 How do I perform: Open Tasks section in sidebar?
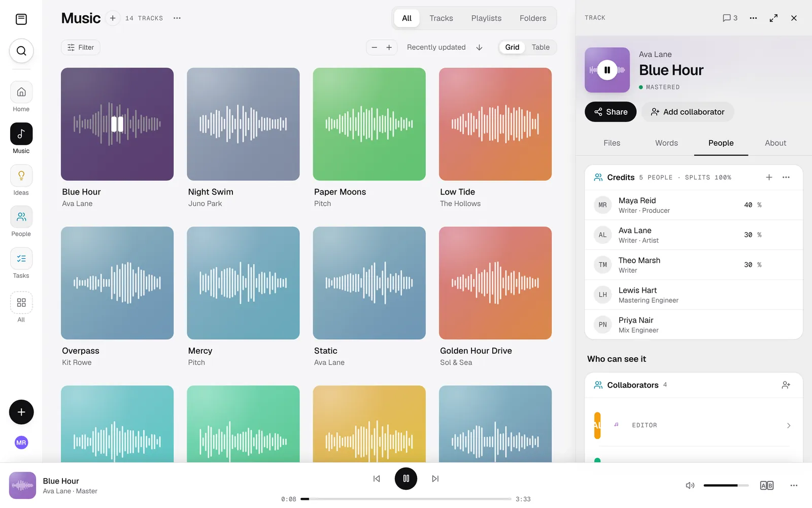(21, 264)
